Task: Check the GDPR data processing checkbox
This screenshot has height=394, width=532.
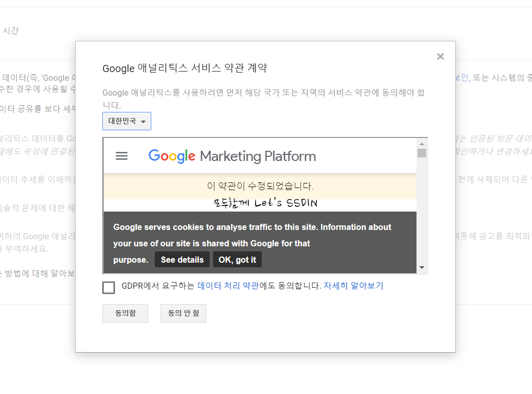Action: (x=108, y=287)
